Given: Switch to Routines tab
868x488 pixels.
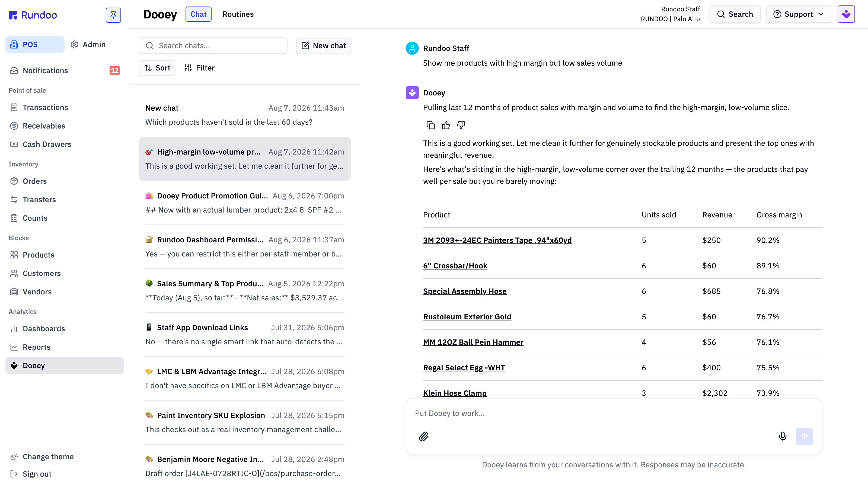Looking at the screenshot, I should [x=238, y=14].
